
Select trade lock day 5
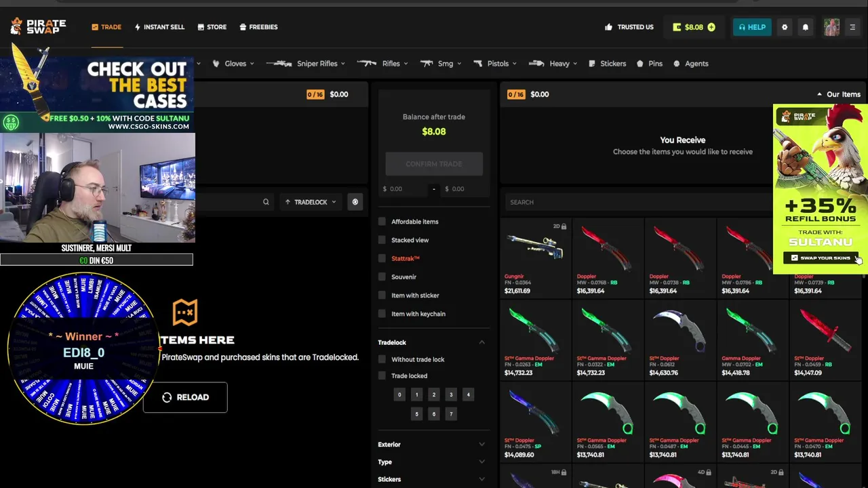coord(416,414)
